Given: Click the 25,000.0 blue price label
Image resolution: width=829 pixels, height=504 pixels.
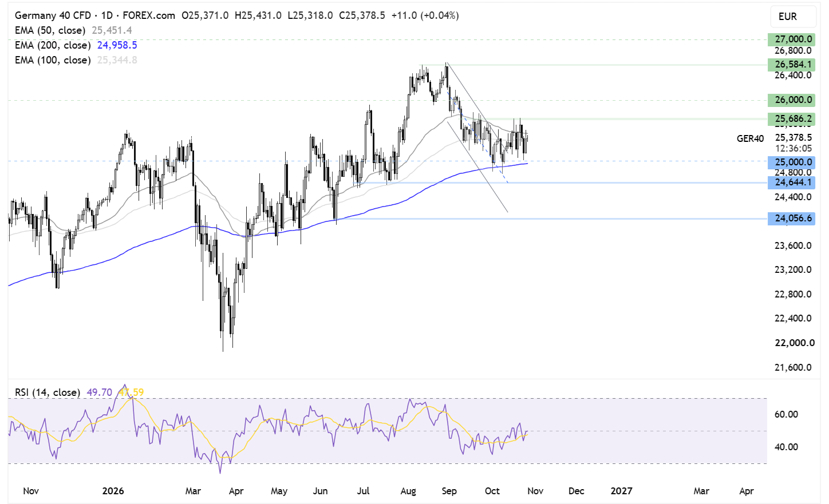Looking at the screenshot, I should (791, 162).
